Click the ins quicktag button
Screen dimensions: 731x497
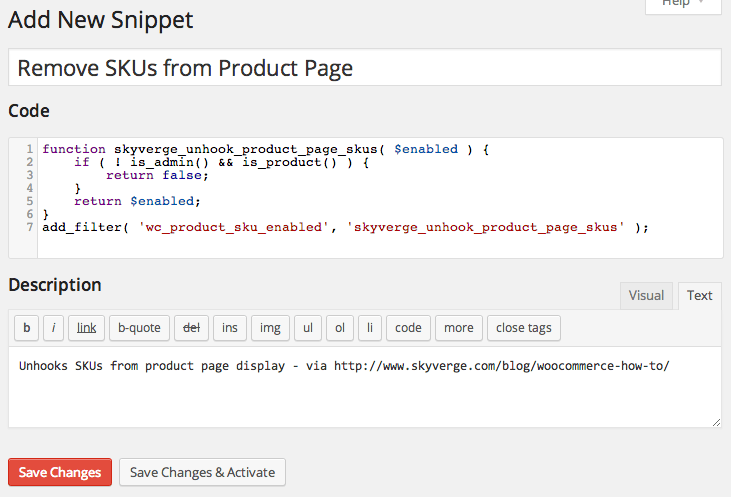pyautogui.click(x=229, y=328)
